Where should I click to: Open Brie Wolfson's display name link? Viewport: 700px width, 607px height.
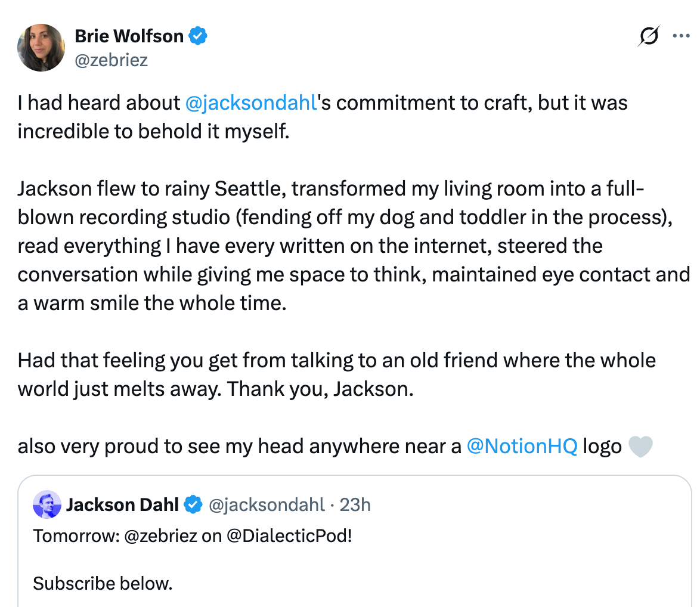pyautogui.click(x=129, y=36)
